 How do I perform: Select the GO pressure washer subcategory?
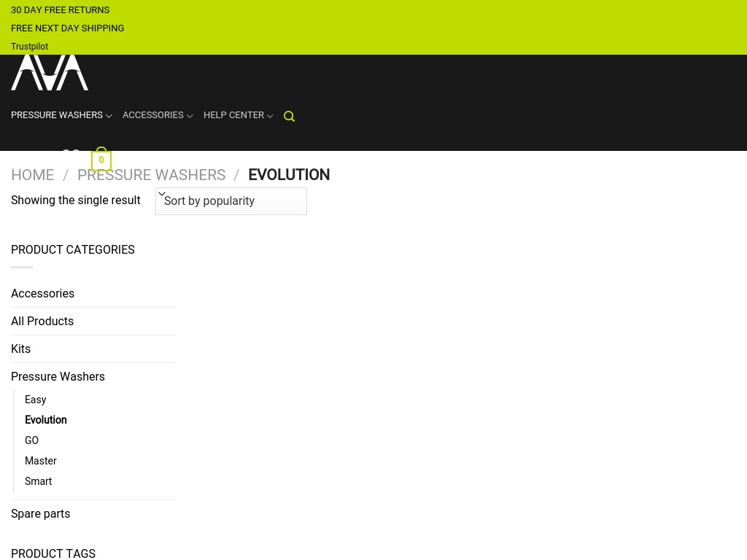point(31,440)
